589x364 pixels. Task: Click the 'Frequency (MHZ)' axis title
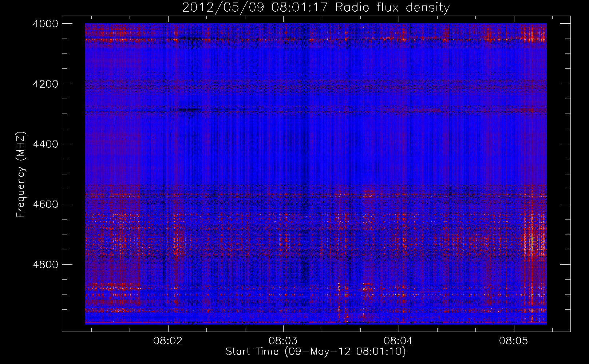[x=21, y=175]
